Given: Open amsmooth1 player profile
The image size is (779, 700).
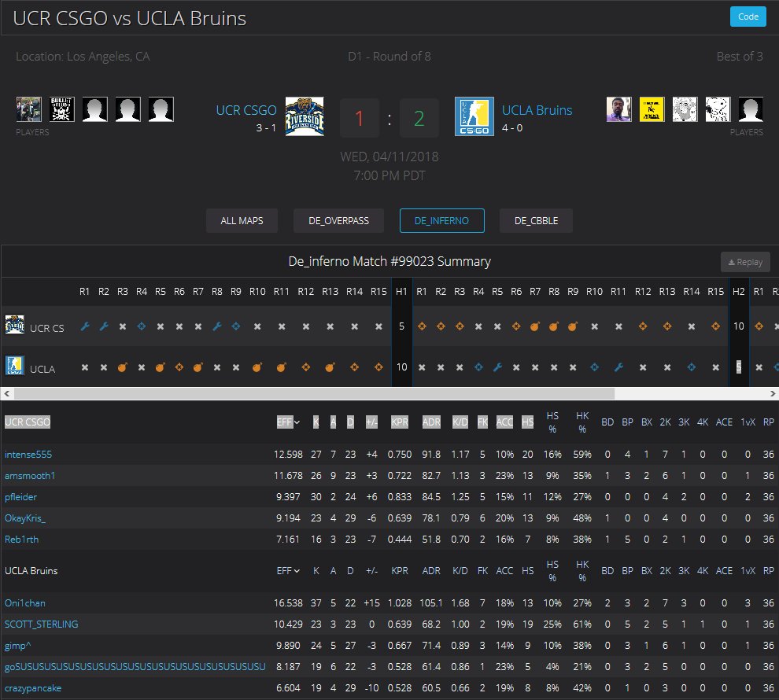Looking at the screenshot, I should coord(30,476).
